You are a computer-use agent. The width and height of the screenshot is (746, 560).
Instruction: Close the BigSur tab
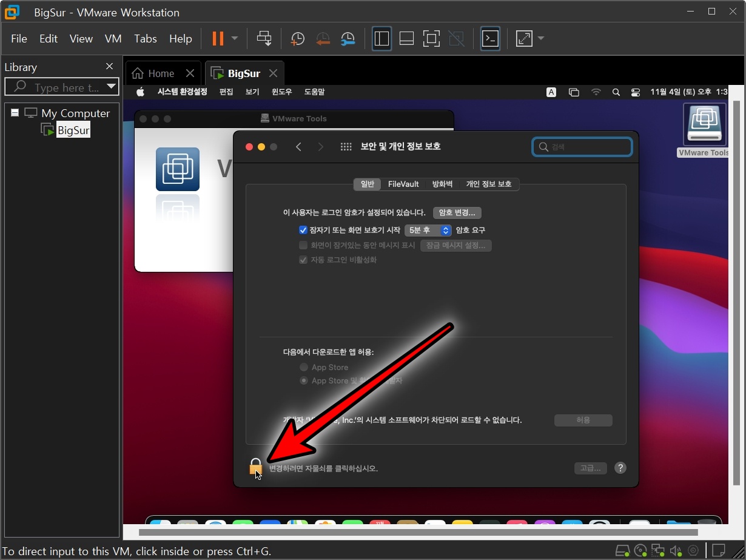[x=273, y=73]
